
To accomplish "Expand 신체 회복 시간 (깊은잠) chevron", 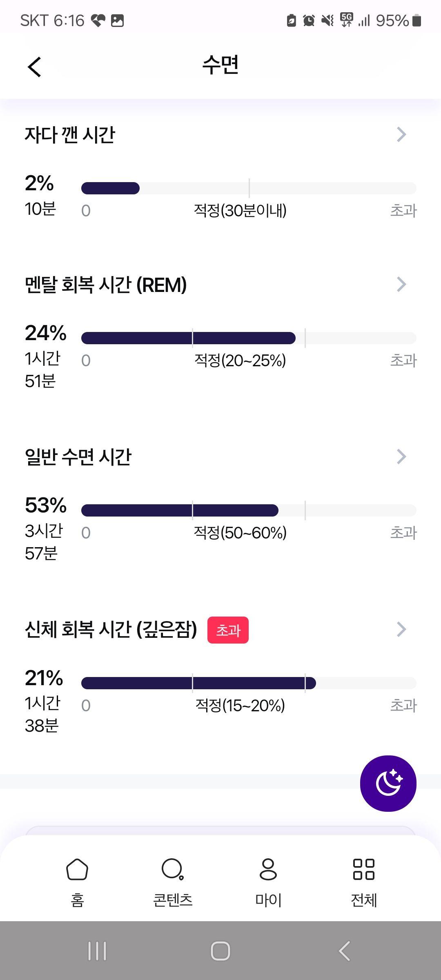I will pos(401,629).
